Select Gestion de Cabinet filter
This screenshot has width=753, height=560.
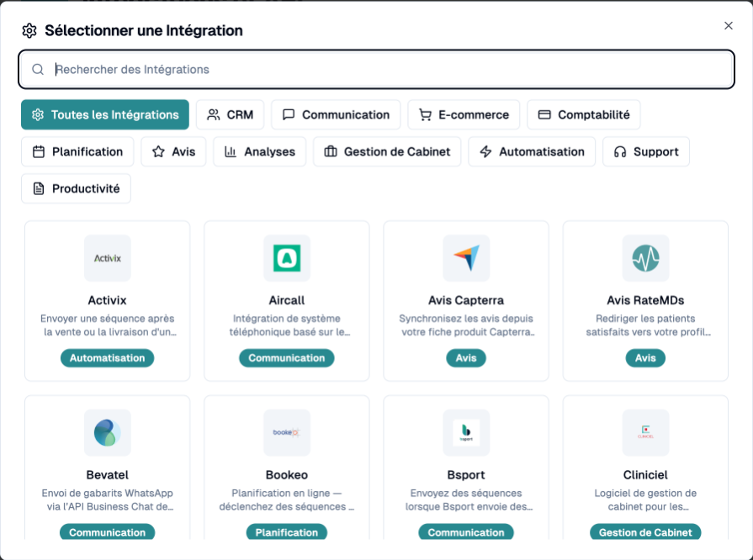[387, 151]
